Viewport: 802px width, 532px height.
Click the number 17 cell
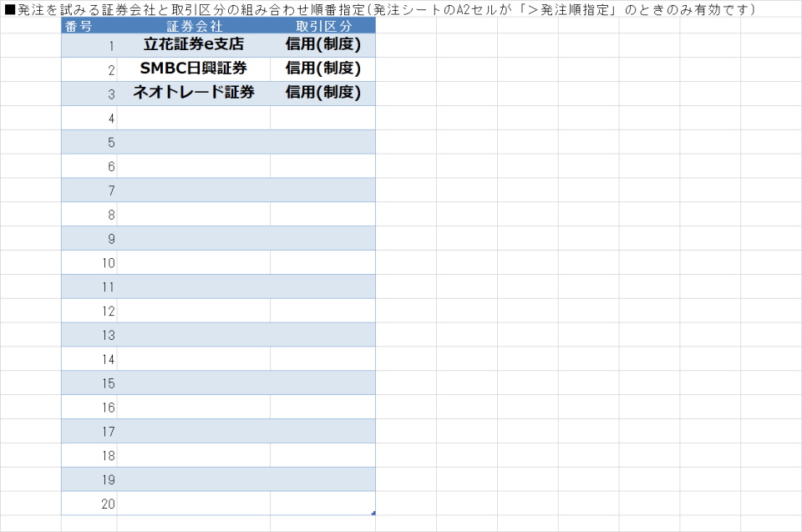click(x=89, y=431)
